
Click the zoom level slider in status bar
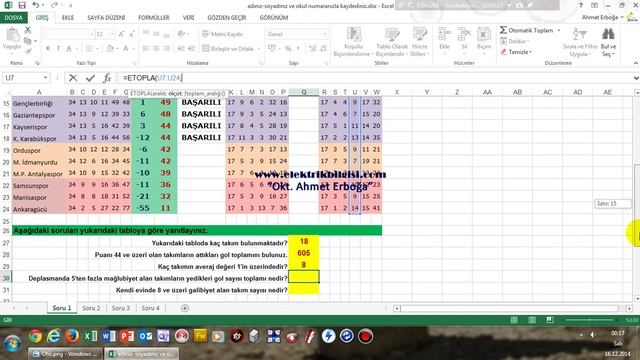590,320
